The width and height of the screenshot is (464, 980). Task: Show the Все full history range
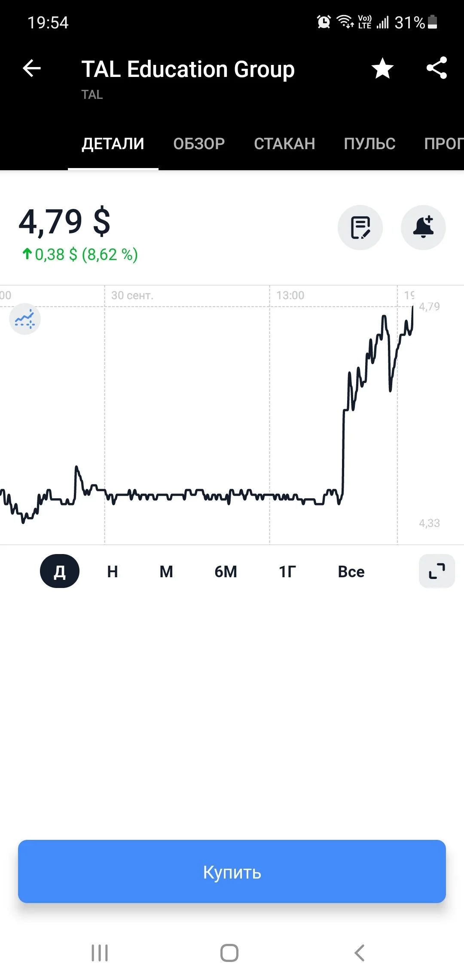351,572
